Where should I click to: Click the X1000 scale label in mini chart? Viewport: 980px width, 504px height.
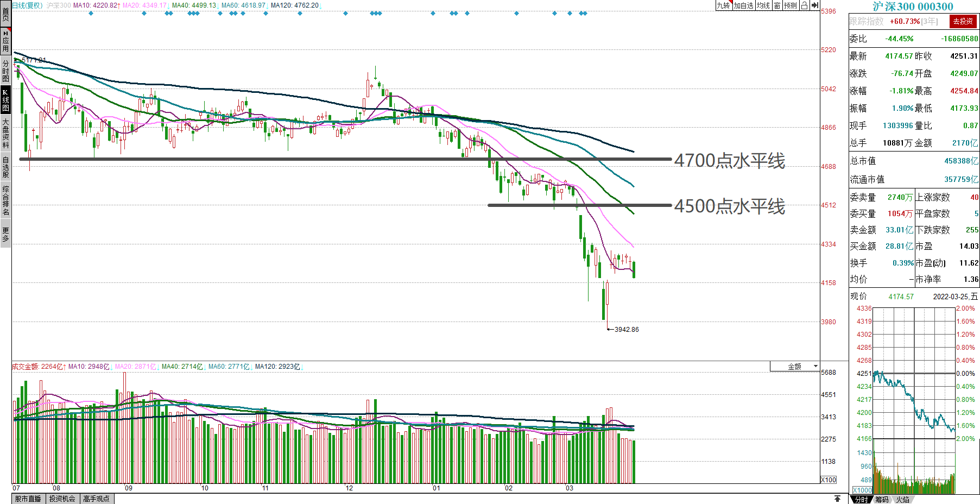pos(862,490)
